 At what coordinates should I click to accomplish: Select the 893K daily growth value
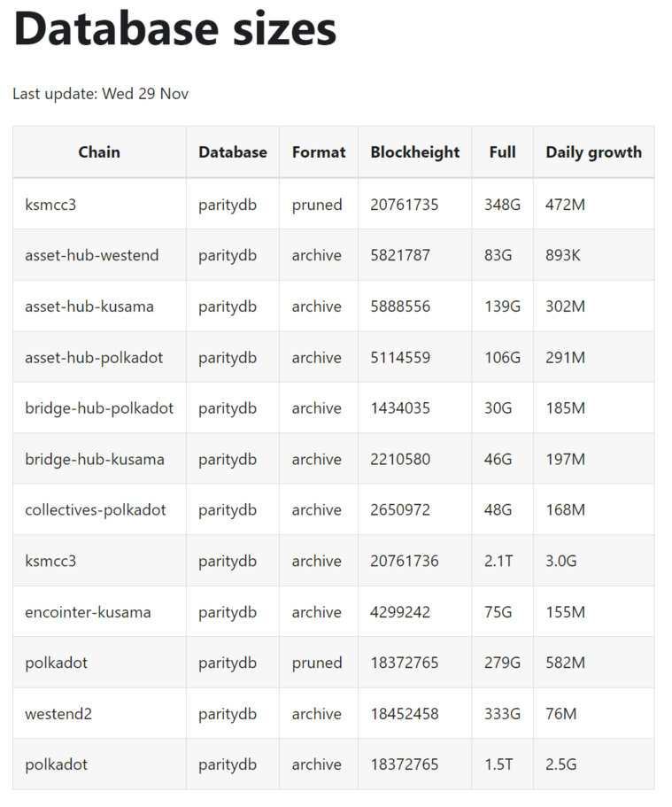(563, 255)
